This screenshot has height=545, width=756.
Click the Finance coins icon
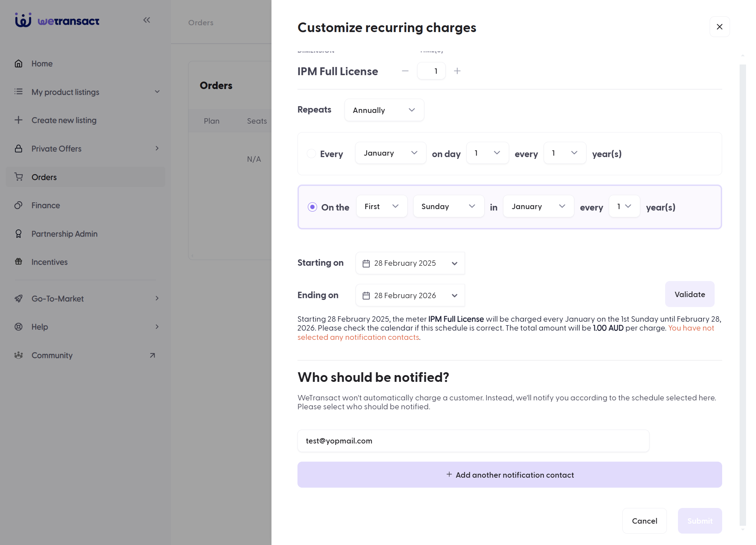[x=19, y=205]
